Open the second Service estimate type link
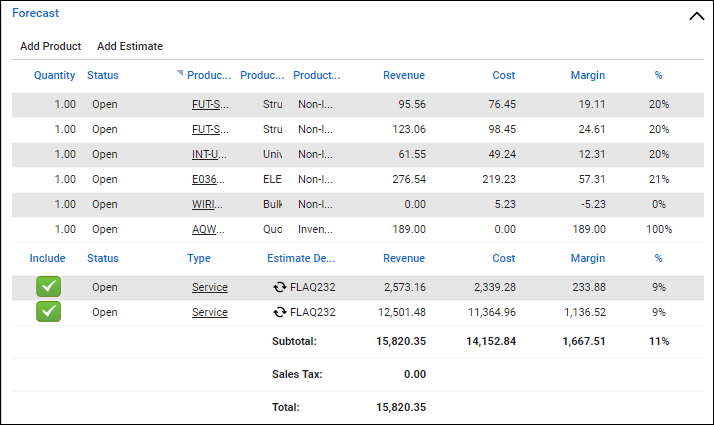The height and width of the screenshot is (425, 714). [x=210, y=312]
